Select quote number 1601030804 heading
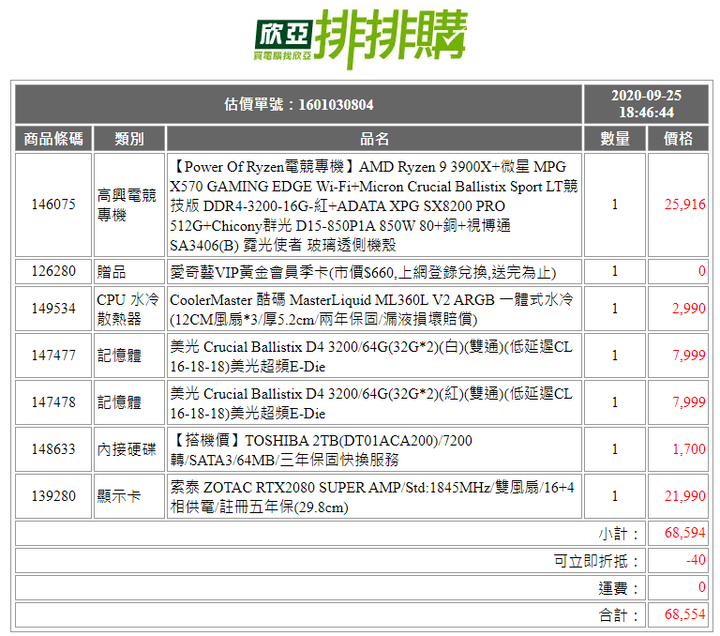720x636 pixels. pyautogui.click(x=298, y=104)
